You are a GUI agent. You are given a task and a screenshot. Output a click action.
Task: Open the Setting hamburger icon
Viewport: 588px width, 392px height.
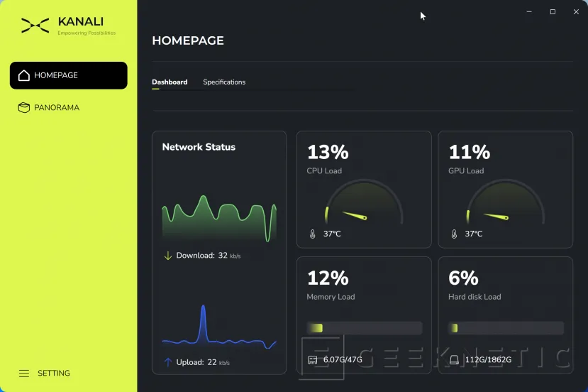[24, 374]
